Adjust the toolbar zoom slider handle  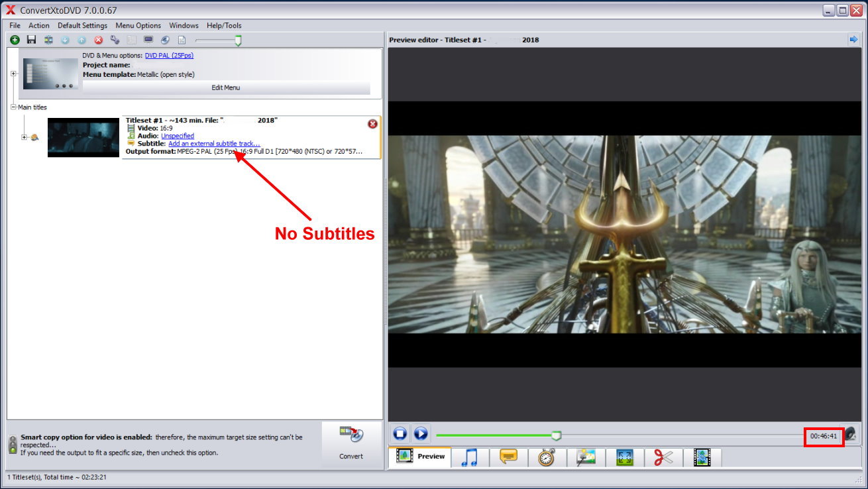[x=238, y=40]
